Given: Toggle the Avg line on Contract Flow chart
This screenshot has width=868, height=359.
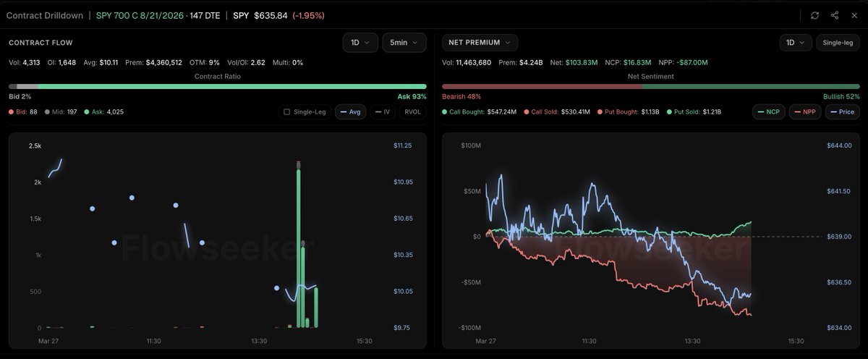Looking at the screenshot, I should point(351,112).
